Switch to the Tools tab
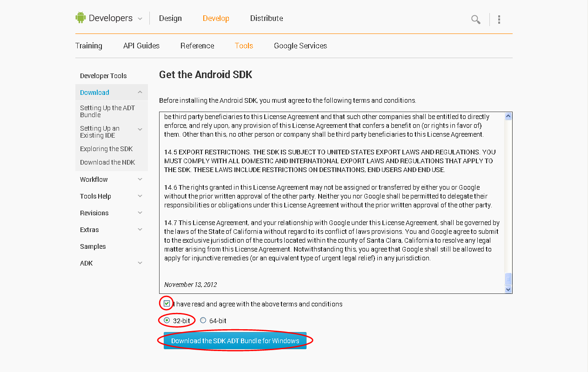Image resolution: width=588 pixels, height=372 pixels. coord(244,46)
